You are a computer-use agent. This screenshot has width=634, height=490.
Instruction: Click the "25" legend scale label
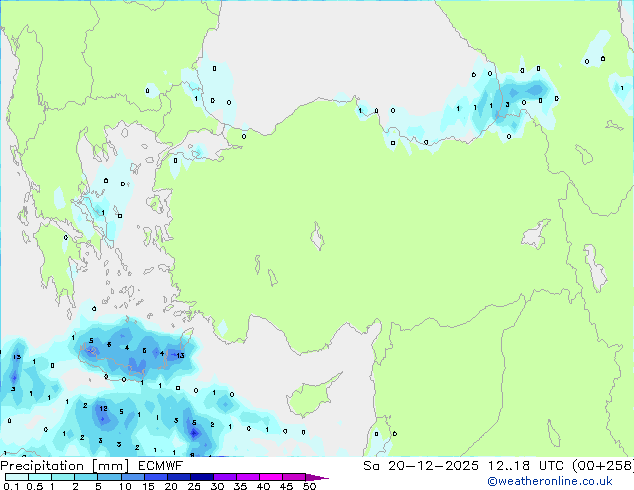point(194,486)
